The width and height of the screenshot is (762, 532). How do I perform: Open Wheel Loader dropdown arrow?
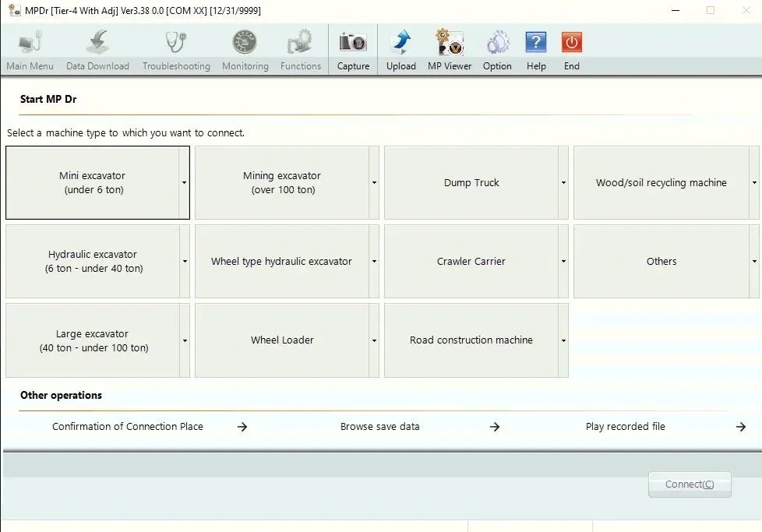374,340
